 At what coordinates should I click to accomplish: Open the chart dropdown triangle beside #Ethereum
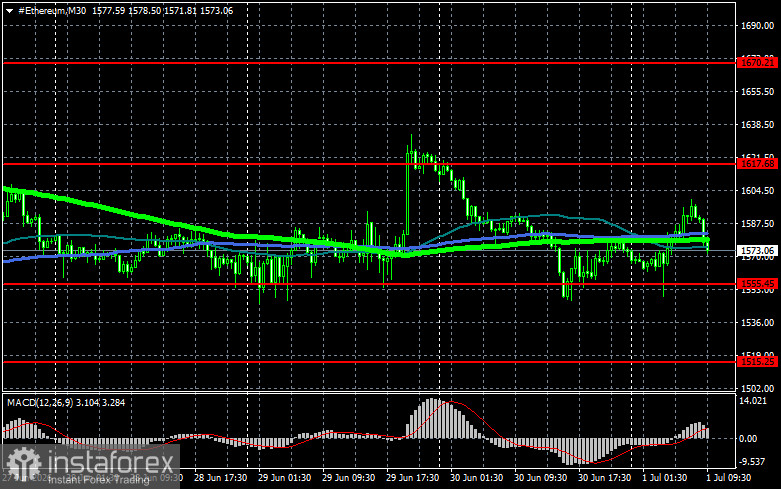pyautogui.click(x=9, y=11)
